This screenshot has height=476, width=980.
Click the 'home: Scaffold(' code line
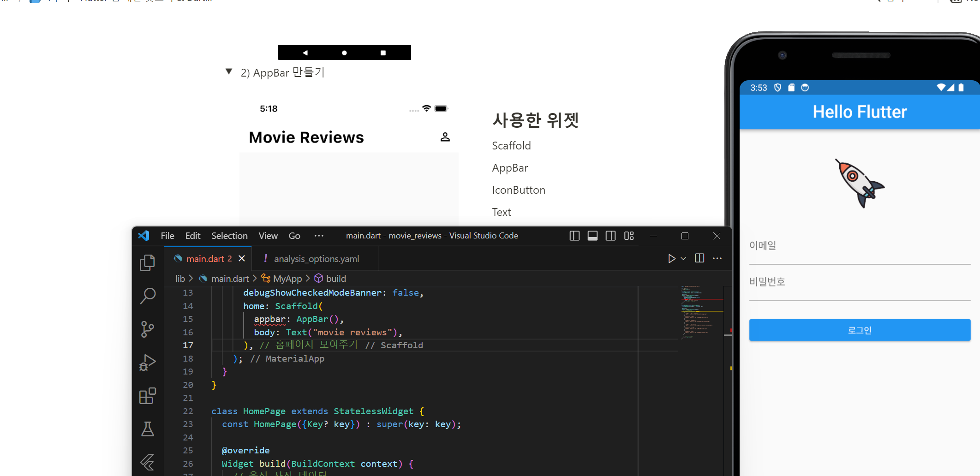pos(283,306)
